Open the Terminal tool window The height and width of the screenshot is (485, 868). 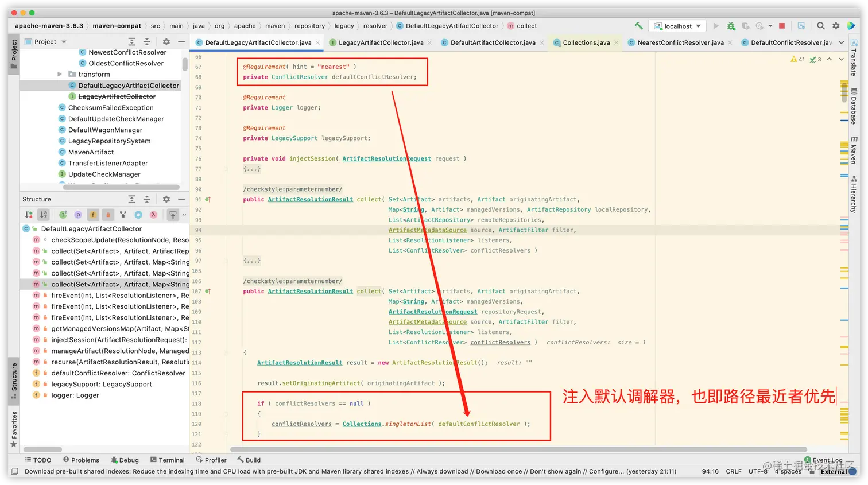(x=167, y=460)
